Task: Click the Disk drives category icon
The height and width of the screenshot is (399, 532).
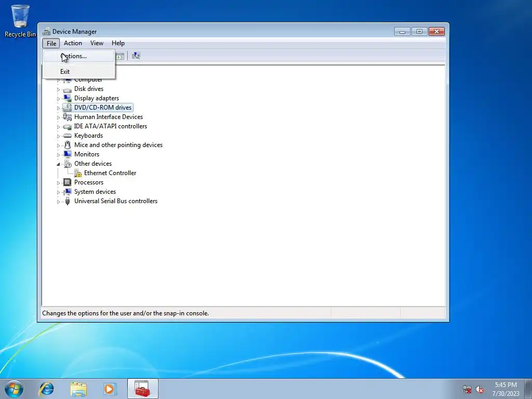Action: 68,89
